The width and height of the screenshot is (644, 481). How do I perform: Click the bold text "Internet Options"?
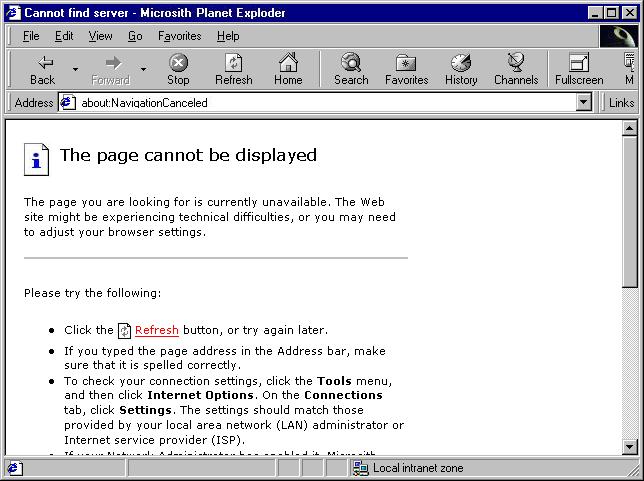pos(200,395)
